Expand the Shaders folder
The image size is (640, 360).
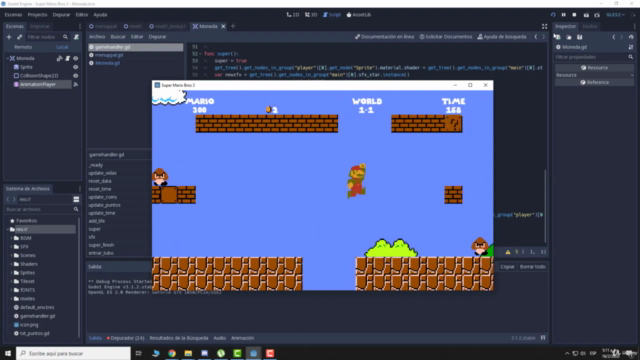(11, 264)
